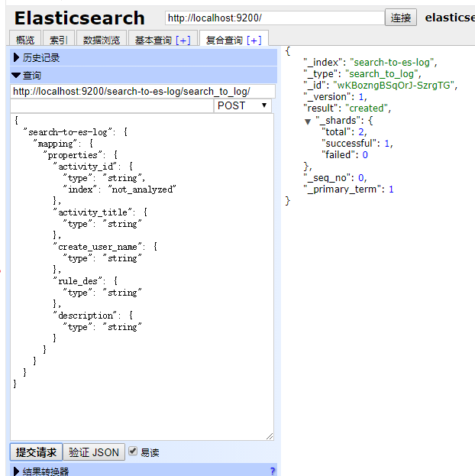
Task: Click the "activity_id" line in body editor
Action: 93,167
